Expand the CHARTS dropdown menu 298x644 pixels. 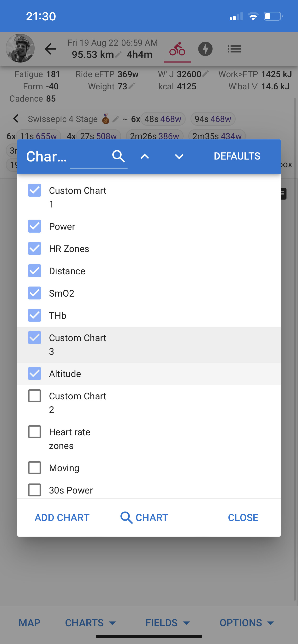coord(90,623)
